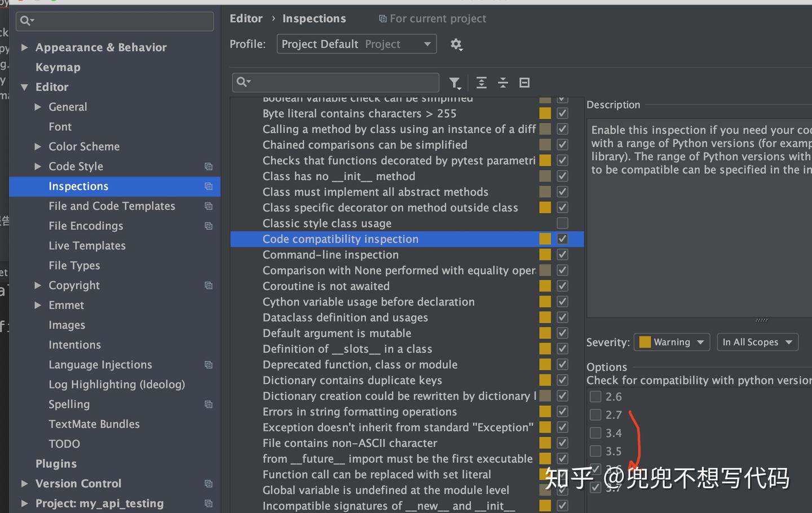Select the yellow severity swatch beside Warning
Screen dimensions: 812x513
click(645, 342)
